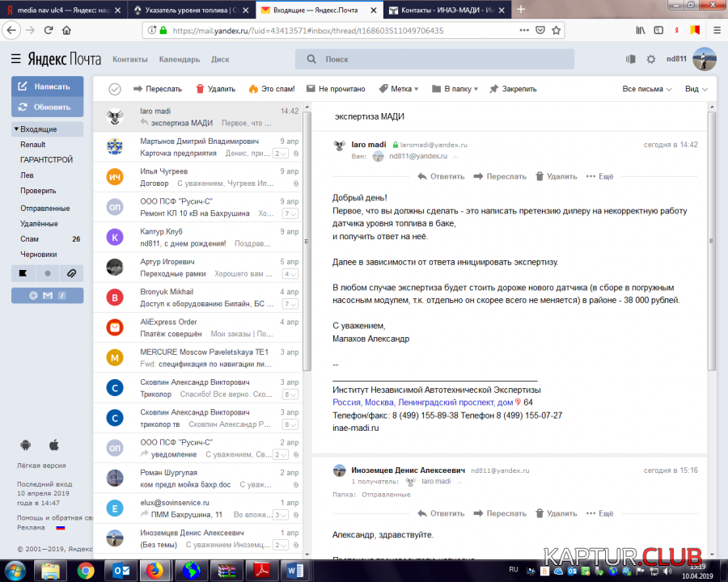Expand the 7-message thread Ремонт КЛ 10 кВ
Viewport: 728px width, 582px height.
(290, 214)
